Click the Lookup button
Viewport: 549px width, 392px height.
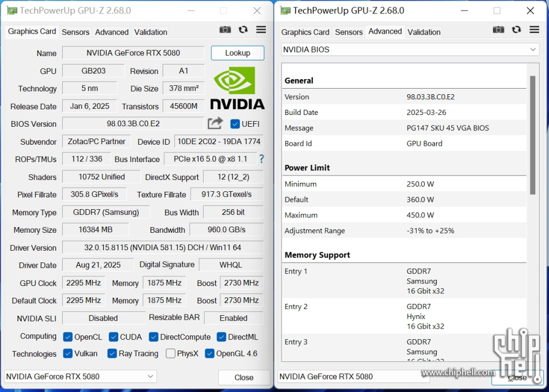(237, 53)
